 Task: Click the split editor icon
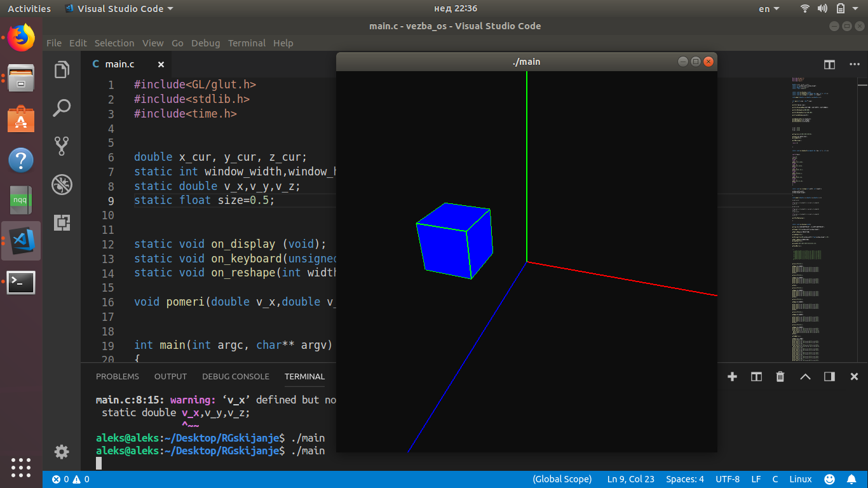click(829, 64)
